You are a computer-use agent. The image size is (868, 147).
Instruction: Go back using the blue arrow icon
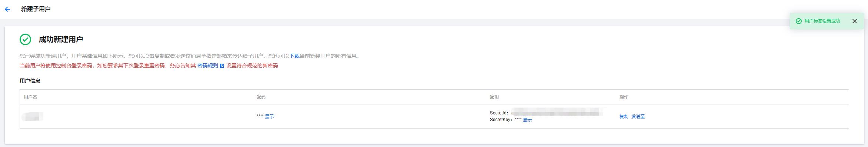(x=7, y=9)
